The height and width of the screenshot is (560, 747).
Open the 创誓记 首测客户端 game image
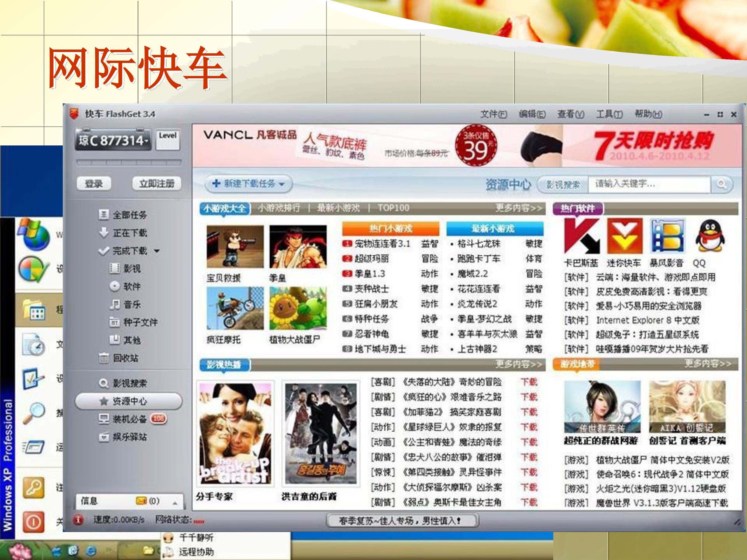(687, 407)
